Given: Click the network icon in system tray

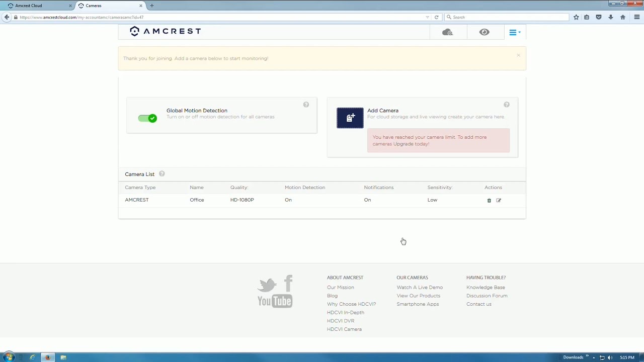Looking at the screenshot, I should click(602, 357).
